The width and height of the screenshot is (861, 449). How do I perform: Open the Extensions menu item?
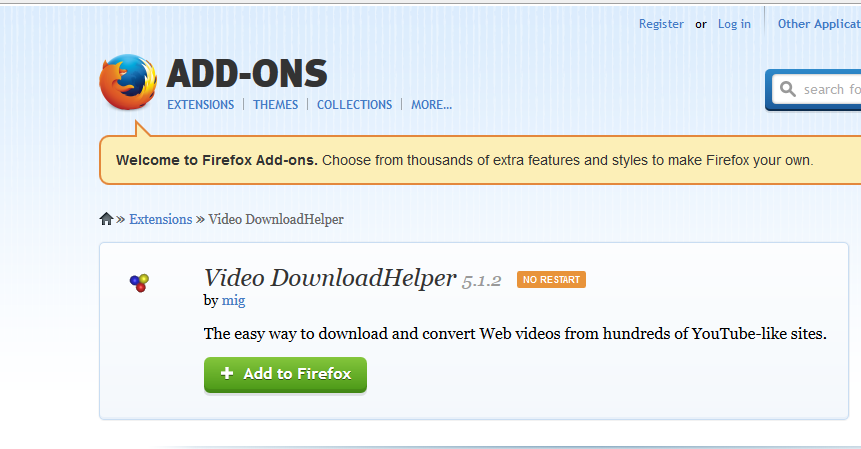pos(200,104)
